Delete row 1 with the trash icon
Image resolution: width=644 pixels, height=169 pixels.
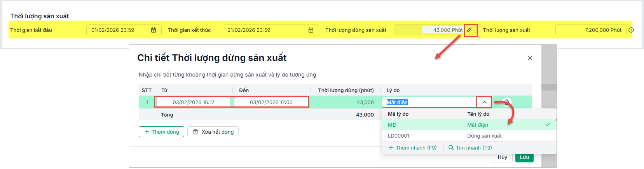(507, 102)
